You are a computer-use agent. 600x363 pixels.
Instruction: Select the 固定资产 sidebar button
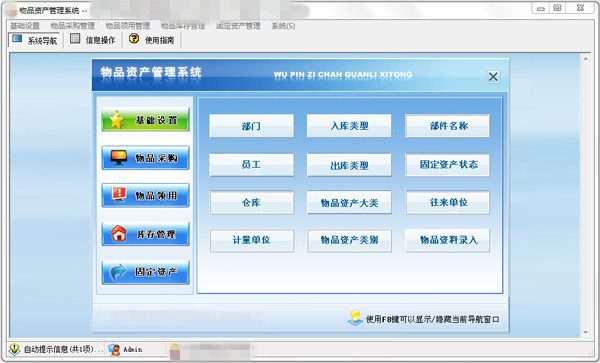click(x=145, y=272)
